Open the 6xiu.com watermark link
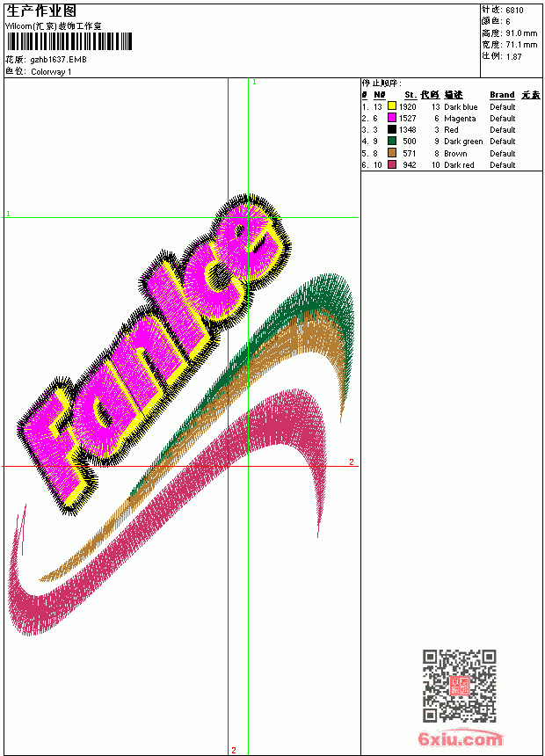Viewport: 545px width, 756px height. [460, 738]
